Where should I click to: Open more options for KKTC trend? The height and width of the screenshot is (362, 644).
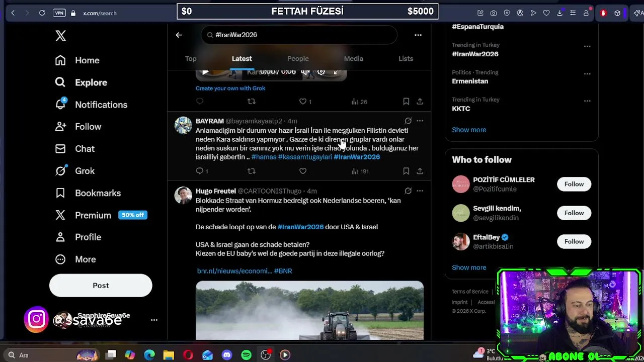[x=587, y=101]
